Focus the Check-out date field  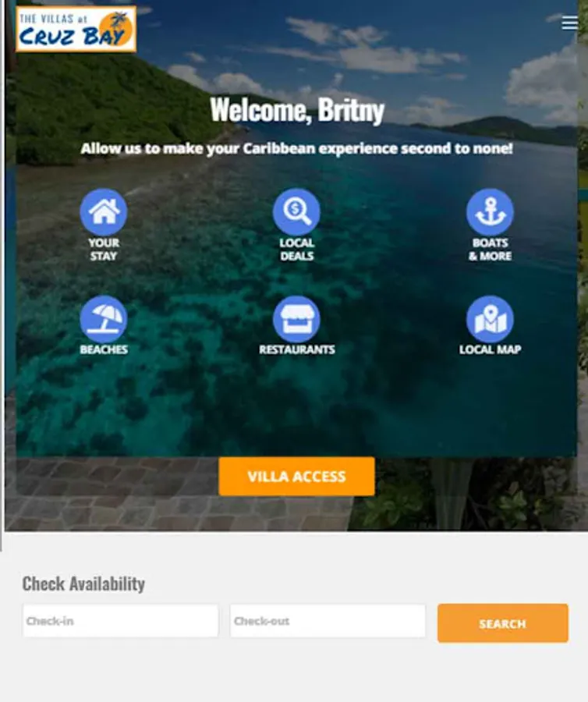328,621
